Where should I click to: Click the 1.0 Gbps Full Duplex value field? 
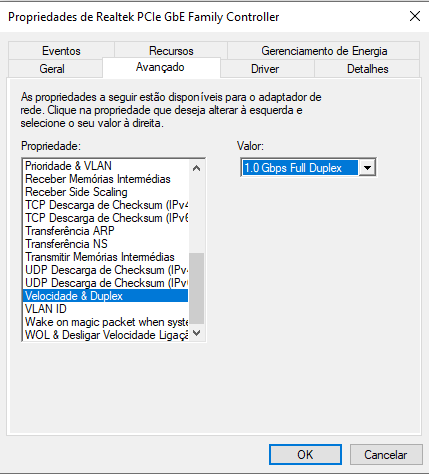(300, 168)
